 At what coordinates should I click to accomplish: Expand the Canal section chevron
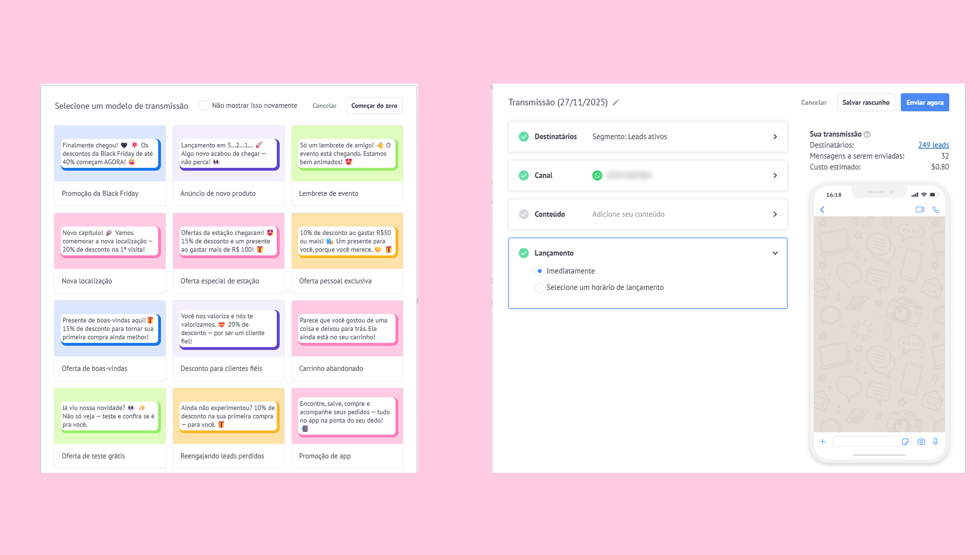tap(775, 176)
